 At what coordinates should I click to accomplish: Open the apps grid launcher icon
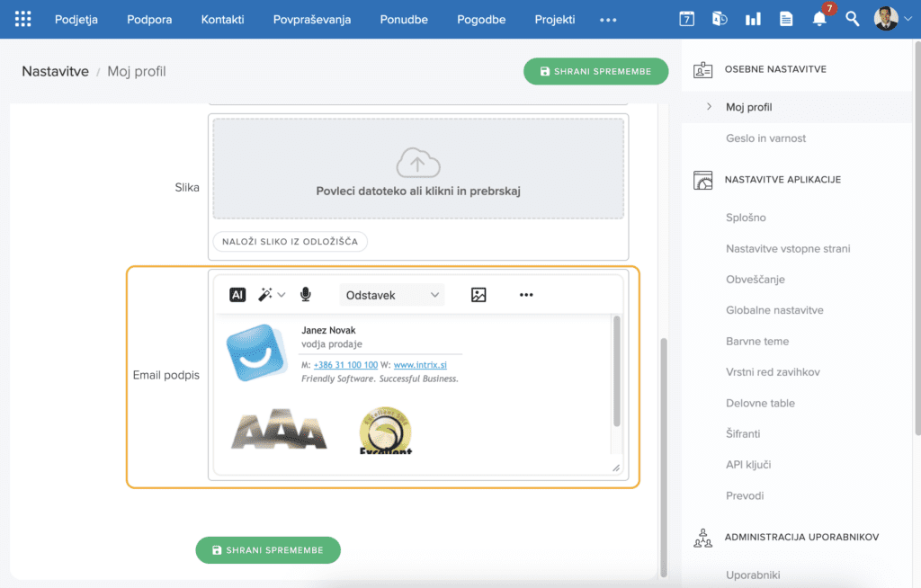point(23,19)
